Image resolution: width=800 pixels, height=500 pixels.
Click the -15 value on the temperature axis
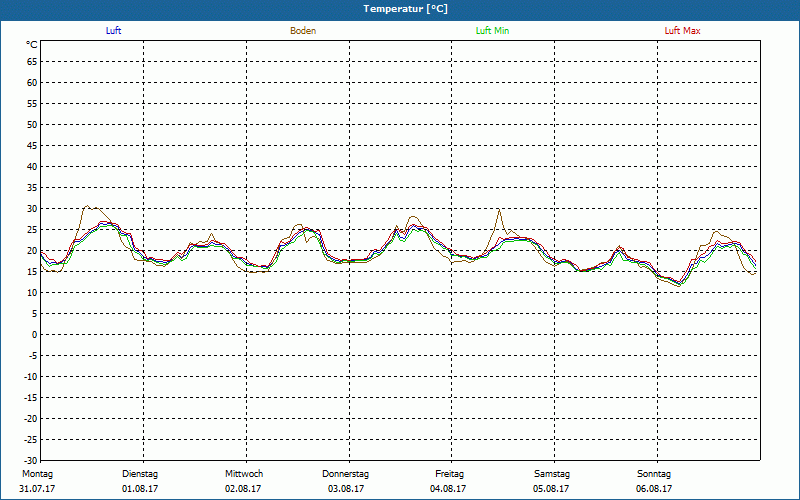[x=31, y=397]
